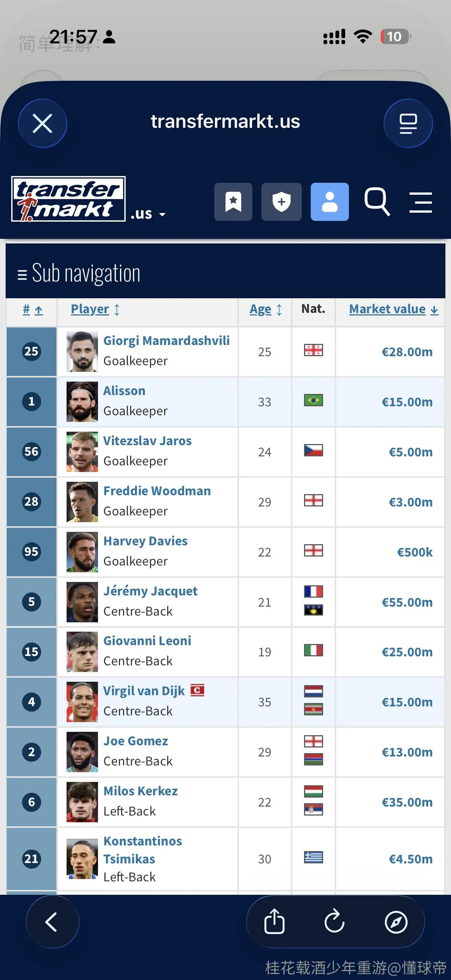
Task: Go back with the bottom arrow button
Action: tap(52, 921)
